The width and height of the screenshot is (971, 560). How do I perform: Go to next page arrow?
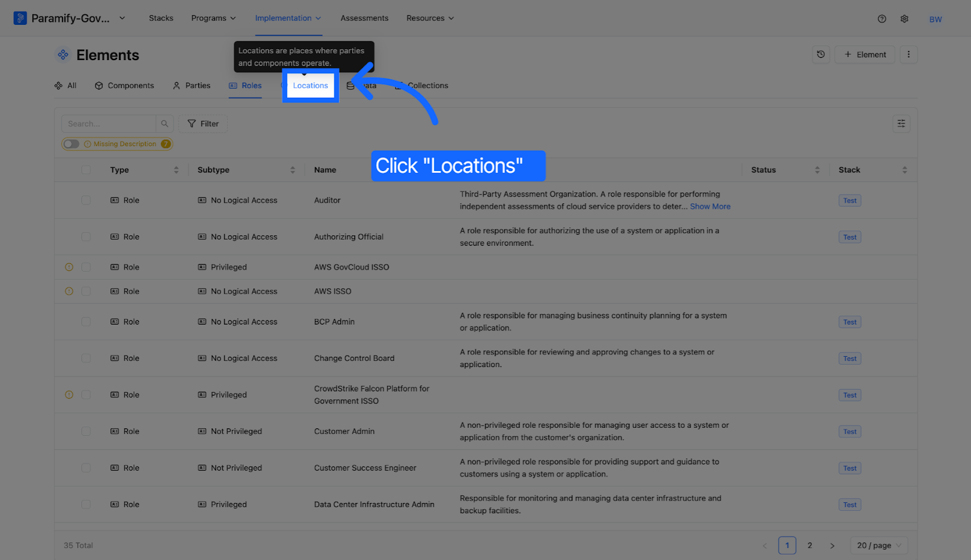(832, 545)
